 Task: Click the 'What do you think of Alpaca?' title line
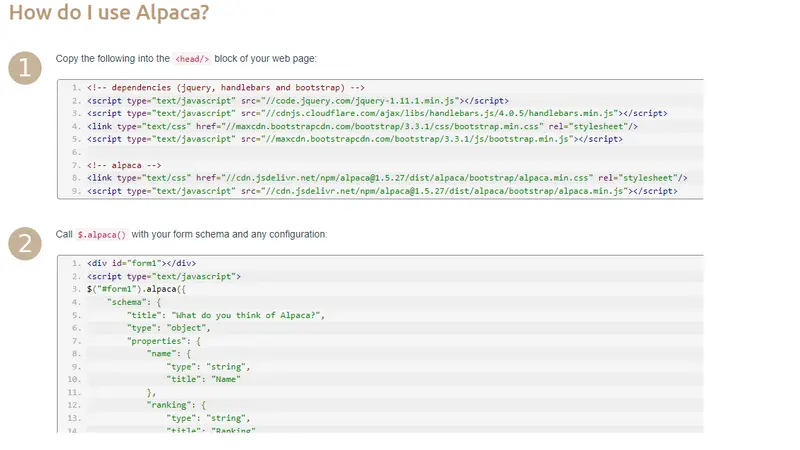226,315
